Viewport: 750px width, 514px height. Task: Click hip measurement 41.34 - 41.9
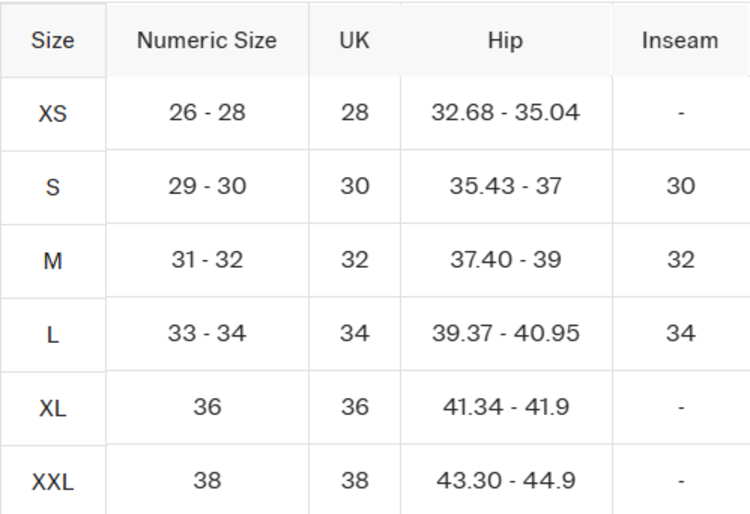tap(505, 407)
